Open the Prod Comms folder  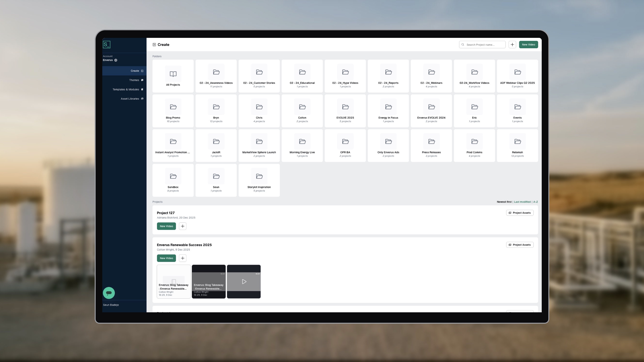474,146
